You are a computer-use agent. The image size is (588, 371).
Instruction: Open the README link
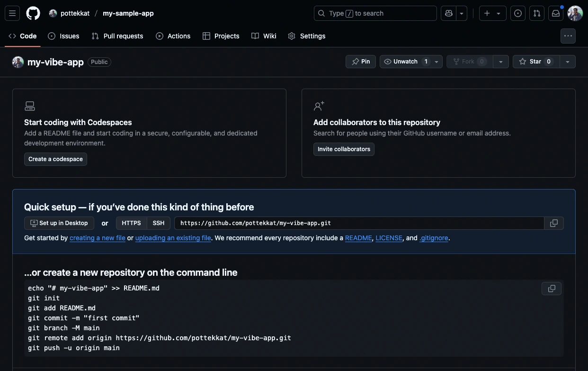click(358, 238)
